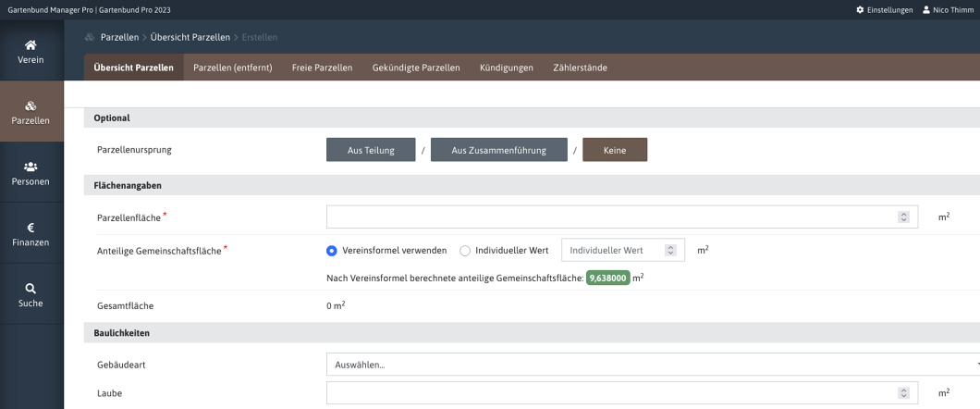The height and width of the screenshot is (409, 980).
Task: Open the Zählerstände tab
Action: (580, 68)
